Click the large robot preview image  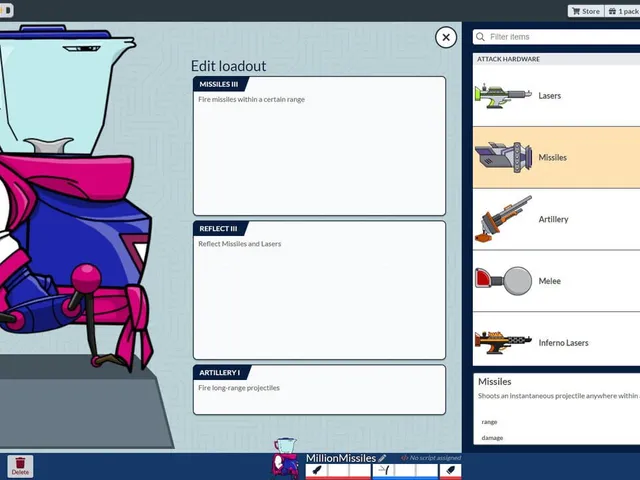76,200
